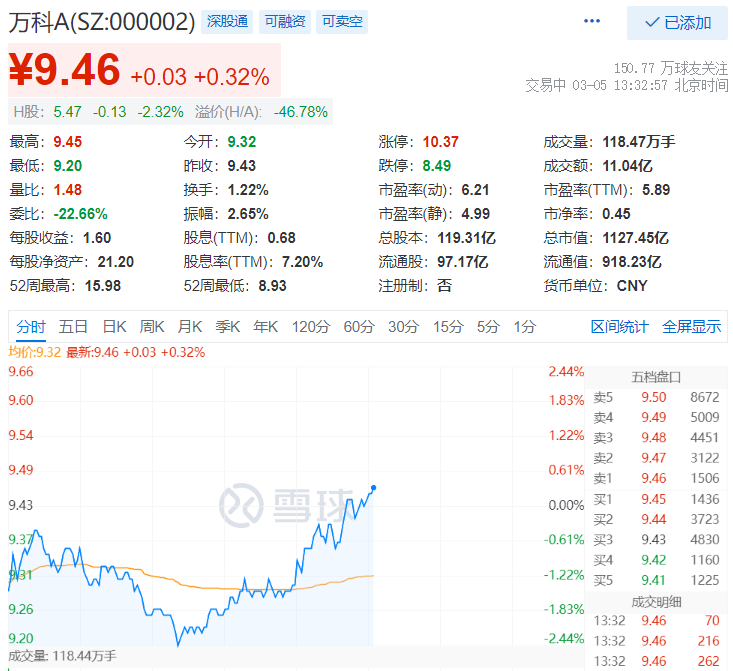Viewport: 733px width, 671px height.
Task: Click the 跌停 value 8.49
Action: [437, 166]
